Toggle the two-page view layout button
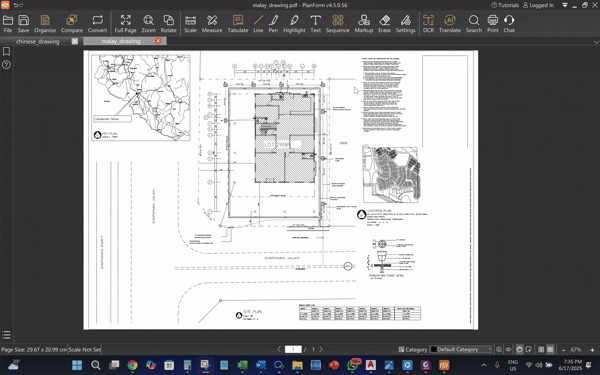The width and height of the screenshot is (600, 375). (541, 349)
